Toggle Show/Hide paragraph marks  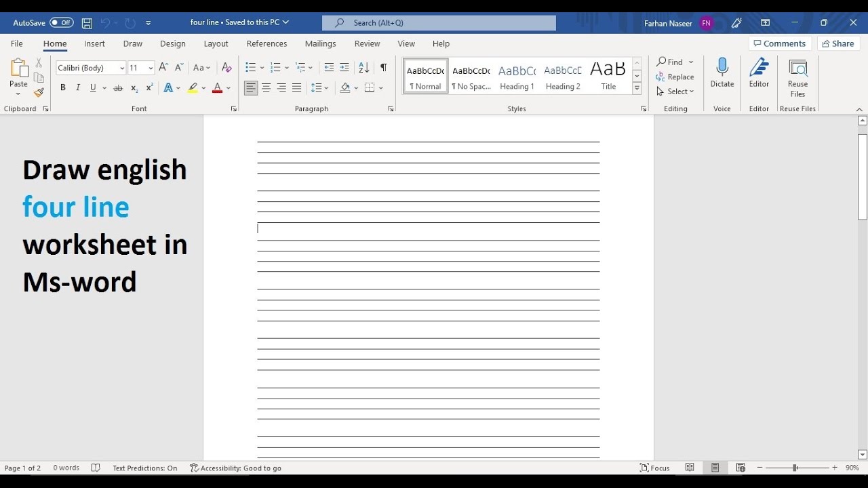pos(384,68)
